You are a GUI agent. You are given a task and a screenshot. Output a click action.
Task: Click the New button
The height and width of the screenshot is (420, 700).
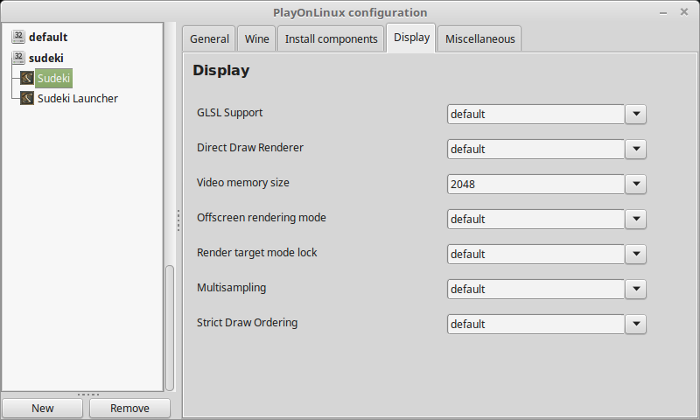pos(42,408)
